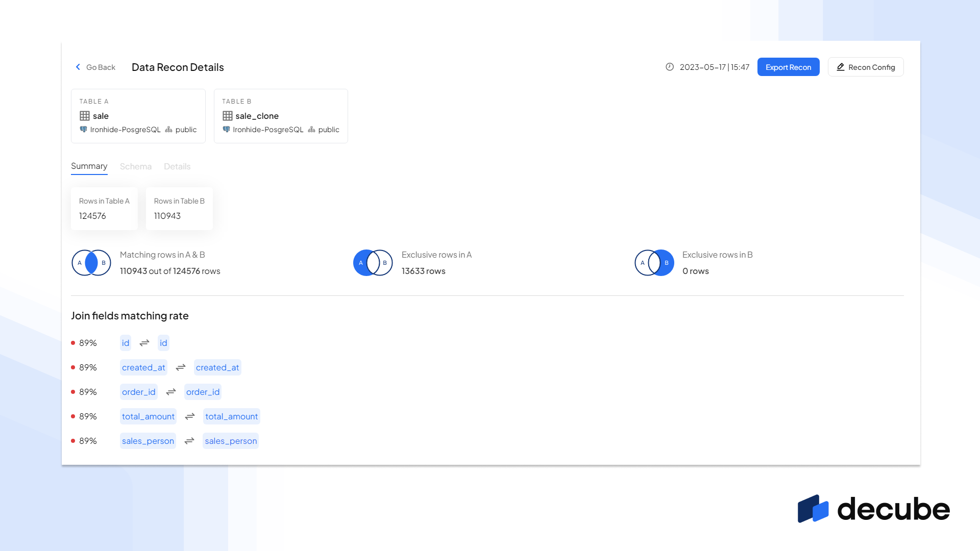
Task: Click the swap arrows between id fields
Action: coord(144,343)
